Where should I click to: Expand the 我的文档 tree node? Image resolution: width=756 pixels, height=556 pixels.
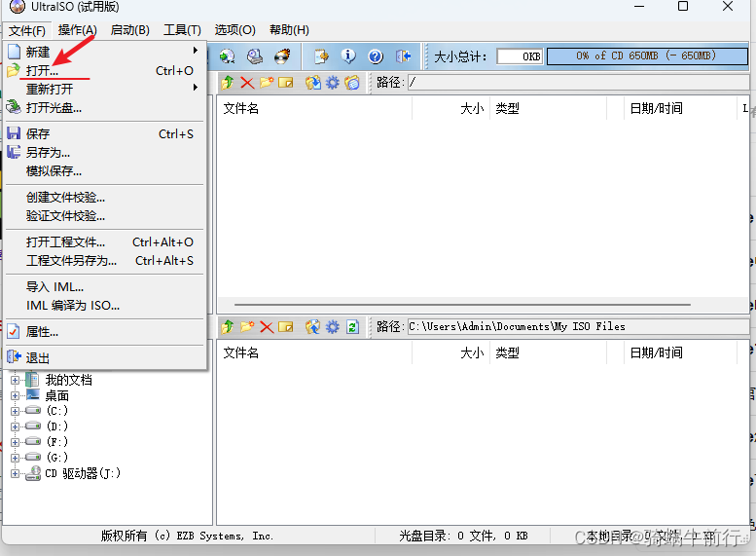tap(15, 381)
